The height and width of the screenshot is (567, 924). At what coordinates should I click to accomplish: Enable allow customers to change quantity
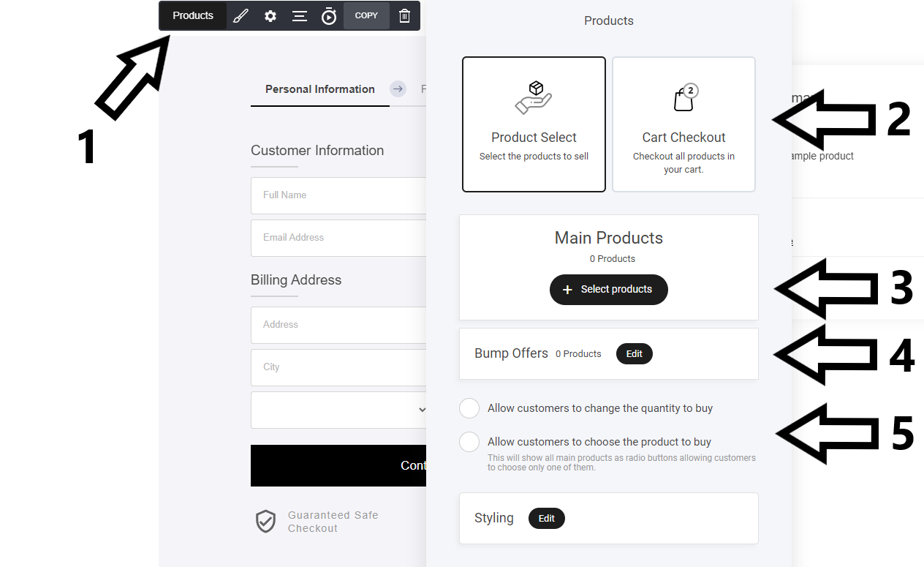[469, 408]
